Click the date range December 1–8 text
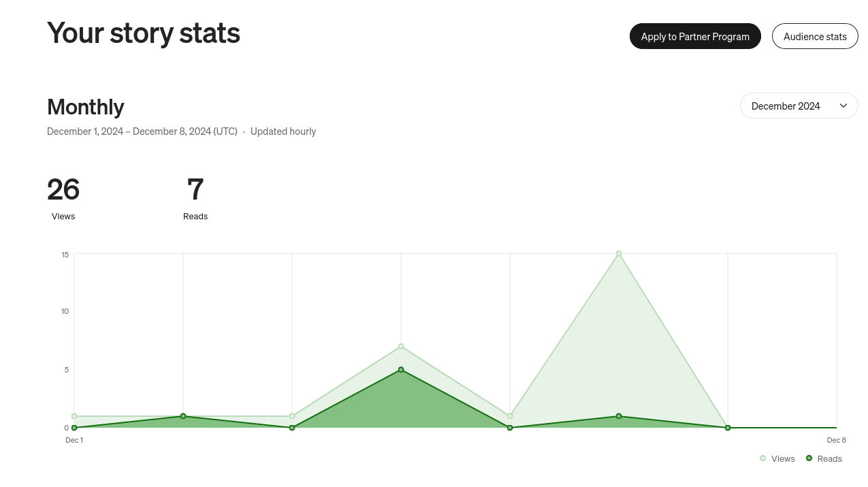This screenshot has height=487, width=868. pyautogui.click(x=142, y=131)
